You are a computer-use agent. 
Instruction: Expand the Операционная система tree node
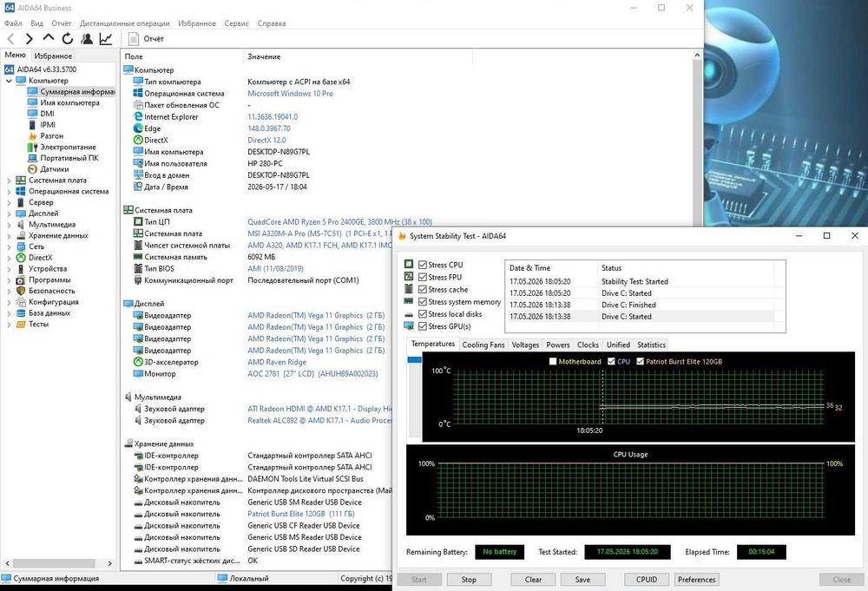coord(9,192)
